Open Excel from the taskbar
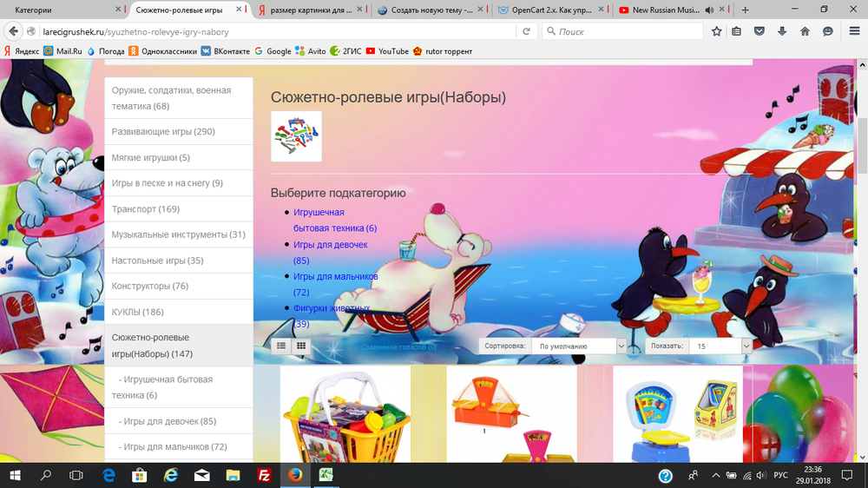 coord(326,475)
